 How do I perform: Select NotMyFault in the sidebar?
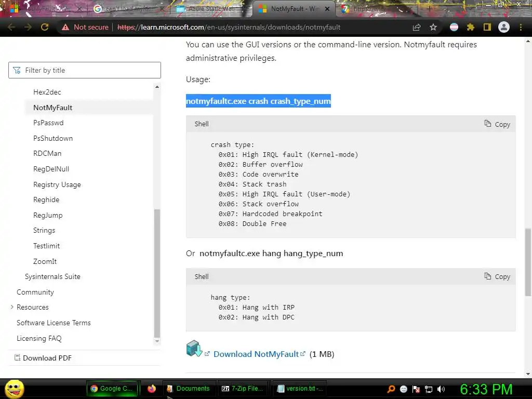point(52,108)
